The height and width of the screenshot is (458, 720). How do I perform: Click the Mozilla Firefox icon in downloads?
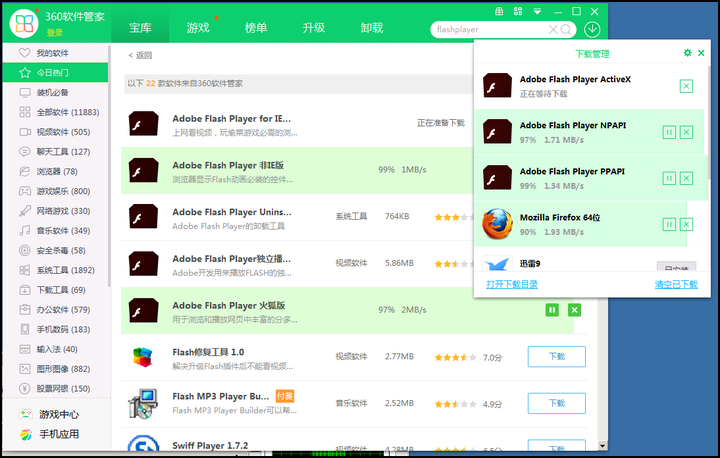[x=497, y=224]
